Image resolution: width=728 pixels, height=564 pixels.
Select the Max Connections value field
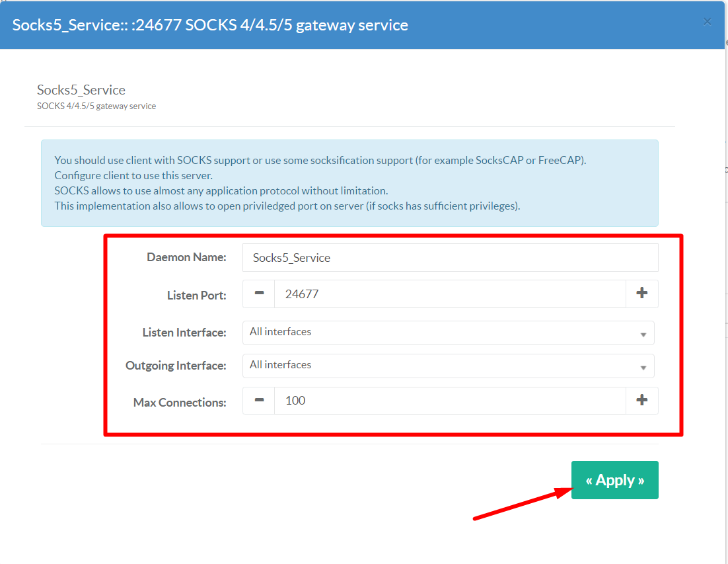[449, 401]
